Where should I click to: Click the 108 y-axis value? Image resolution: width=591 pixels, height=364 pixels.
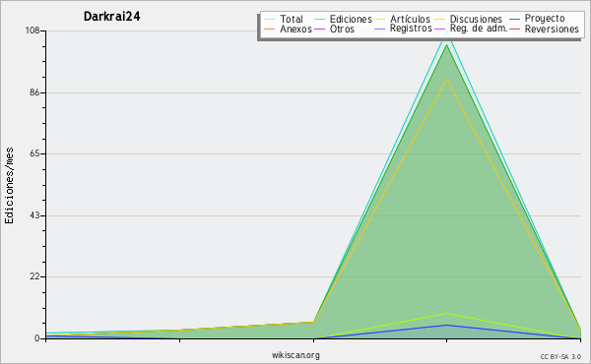coord(33,30)
